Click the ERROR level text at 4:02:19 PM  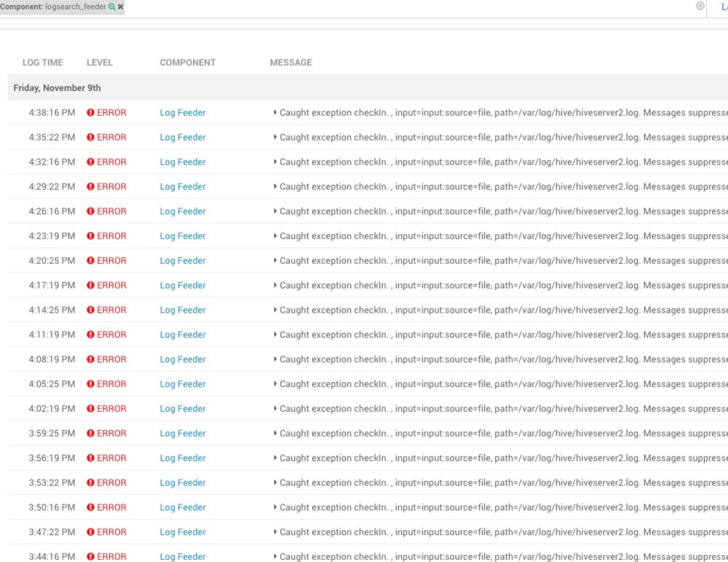click(111, 408)
